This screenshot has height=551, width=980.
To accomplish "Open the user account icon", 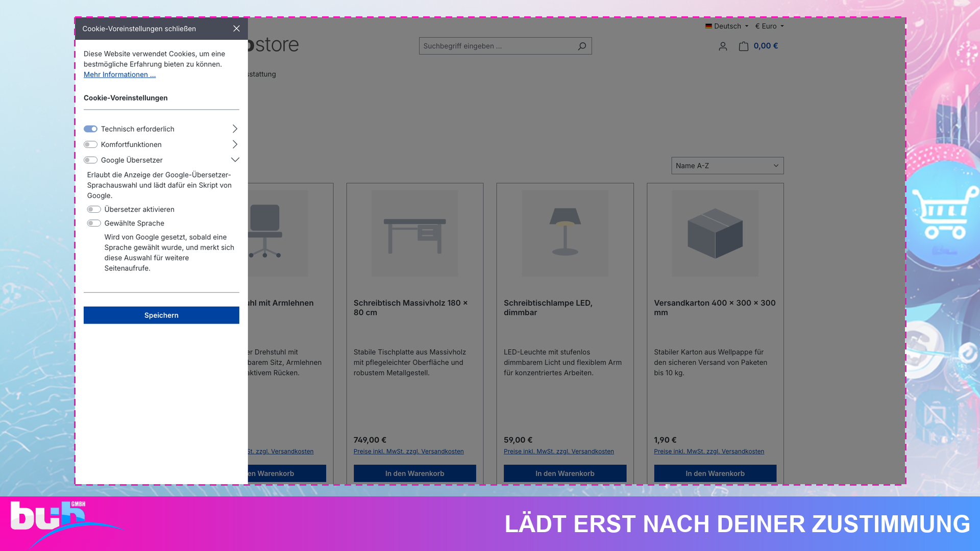I will [723, 46].
